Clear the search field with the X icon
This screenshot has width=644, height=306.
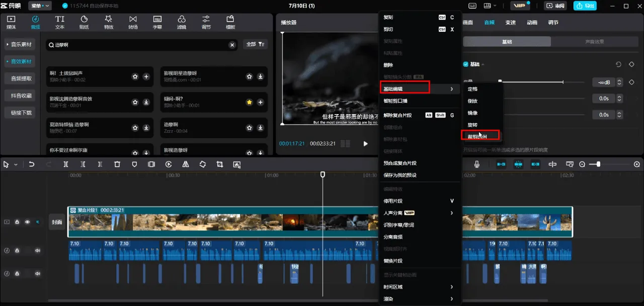click(232, 45)
